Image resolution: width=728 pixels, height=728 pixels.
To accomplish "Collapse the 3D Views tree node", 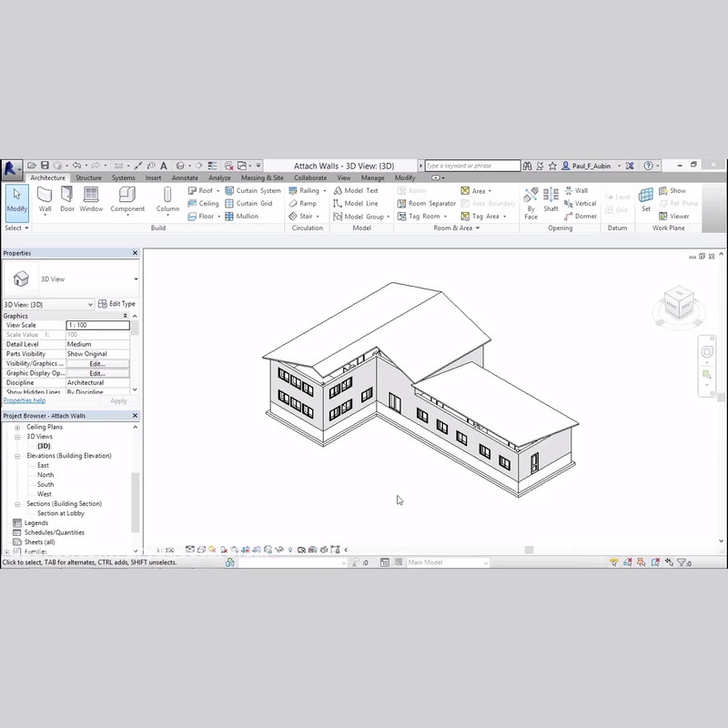I will [x=17, y=437].
